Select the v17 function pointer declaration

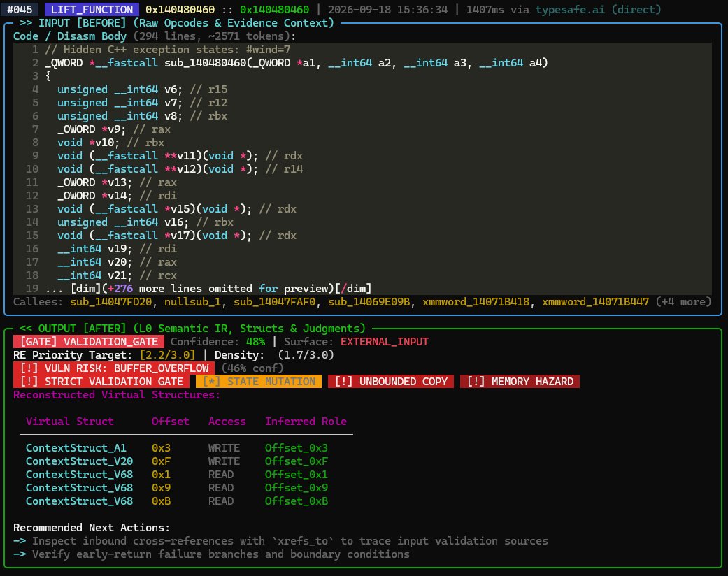[x=177, y=236]
